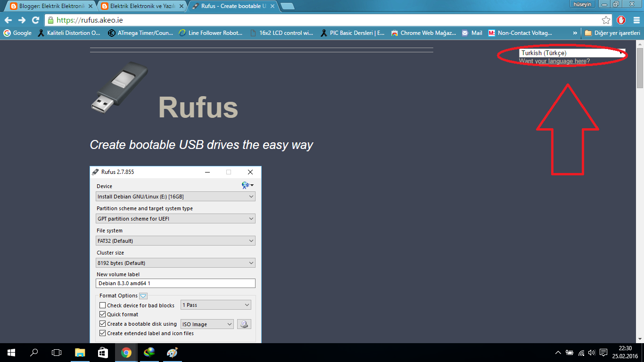Screen dimensions: 644x362
Task: Open the Windows Store taskbar icon
Action: click(x=103, y=353)
